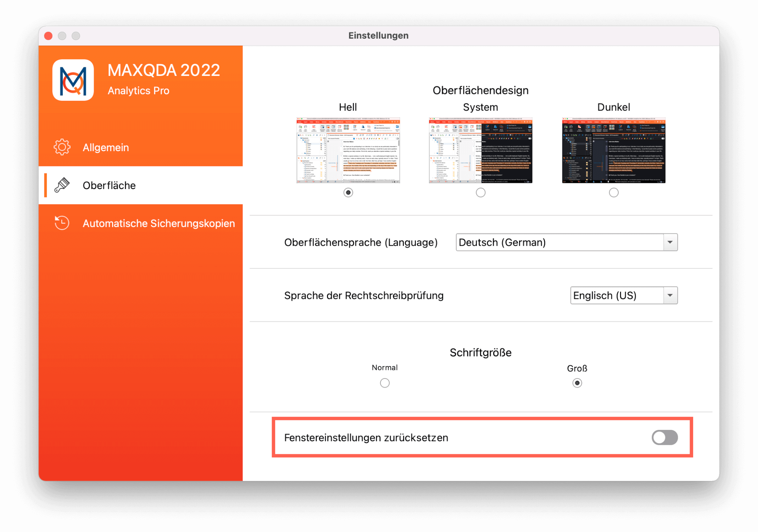Open the Oberflächensprache language dropdown
Screen dimensions: 758x532
click(566, 242)
